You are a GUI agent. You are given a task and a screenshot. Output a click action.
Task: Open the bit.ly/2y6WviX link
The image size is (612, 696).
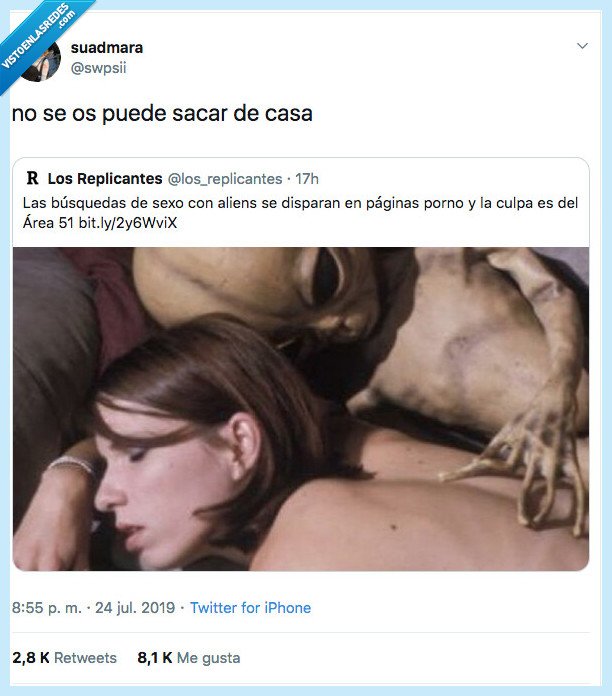point(128,222)
